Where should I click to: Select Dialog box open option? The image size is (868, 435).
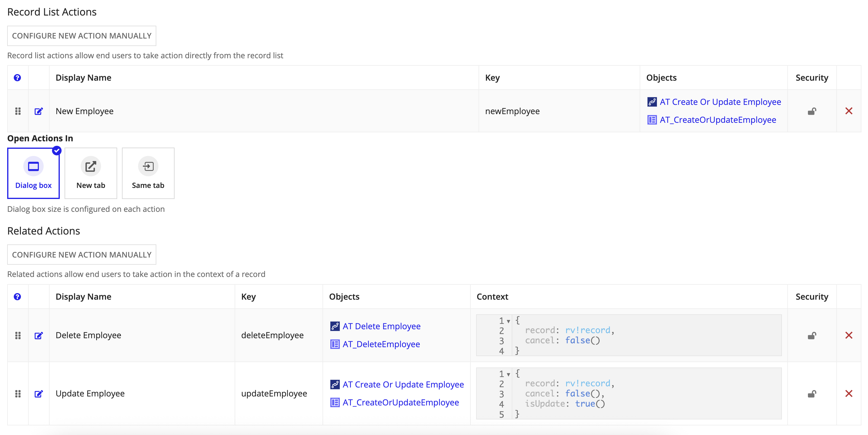[33, 173]
